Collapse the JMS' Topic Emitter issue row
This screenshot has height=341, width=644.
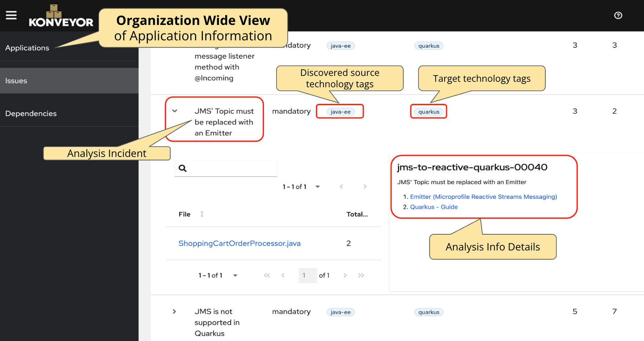(175, 111)
